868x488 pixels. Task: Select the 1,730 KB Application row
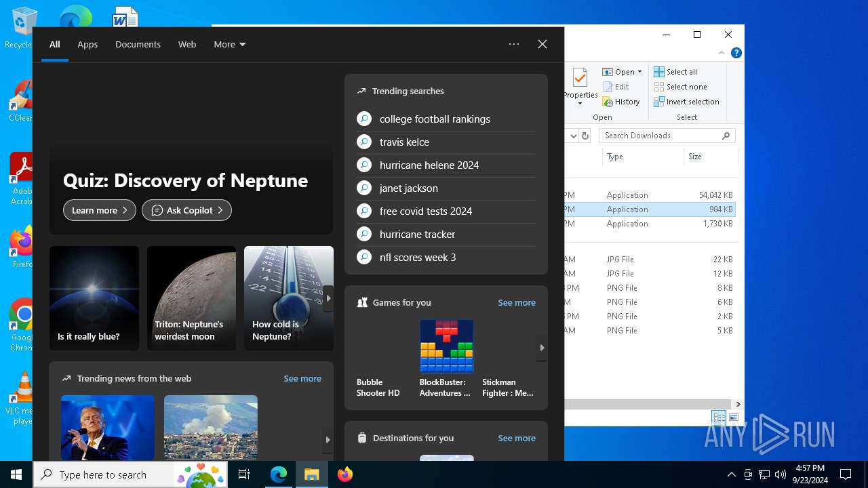click(x=650, y=224)
